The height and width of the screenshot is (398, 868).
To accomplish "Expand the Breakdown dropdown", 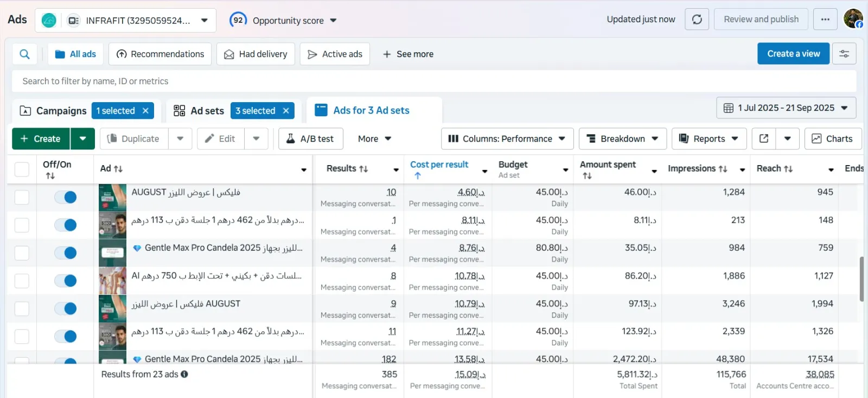I will point(622,139).
